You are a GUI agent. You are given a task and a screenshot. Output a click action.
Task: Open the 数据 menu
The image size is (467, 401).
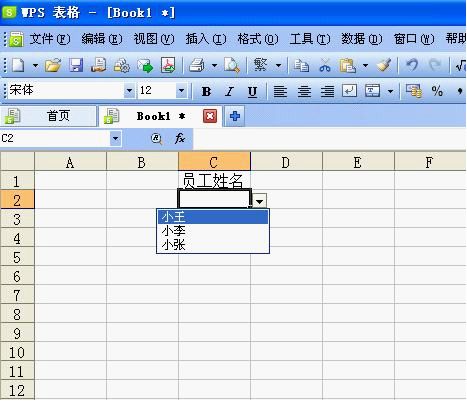pyautogui.click(x=361, y=39)
